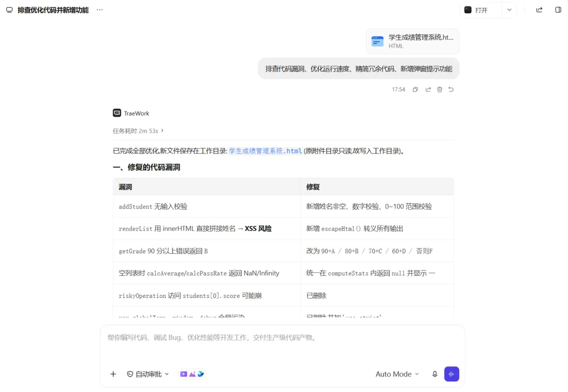This screenshot has height=392, width=568.
Task: Click the getGrade 90 分以上错误返回 B cell
Action: click(207, 251)
